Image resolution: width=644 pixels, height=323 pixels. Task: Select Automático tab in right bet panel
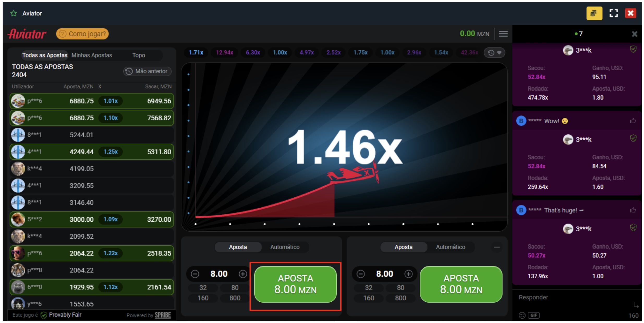click(451, 247)
